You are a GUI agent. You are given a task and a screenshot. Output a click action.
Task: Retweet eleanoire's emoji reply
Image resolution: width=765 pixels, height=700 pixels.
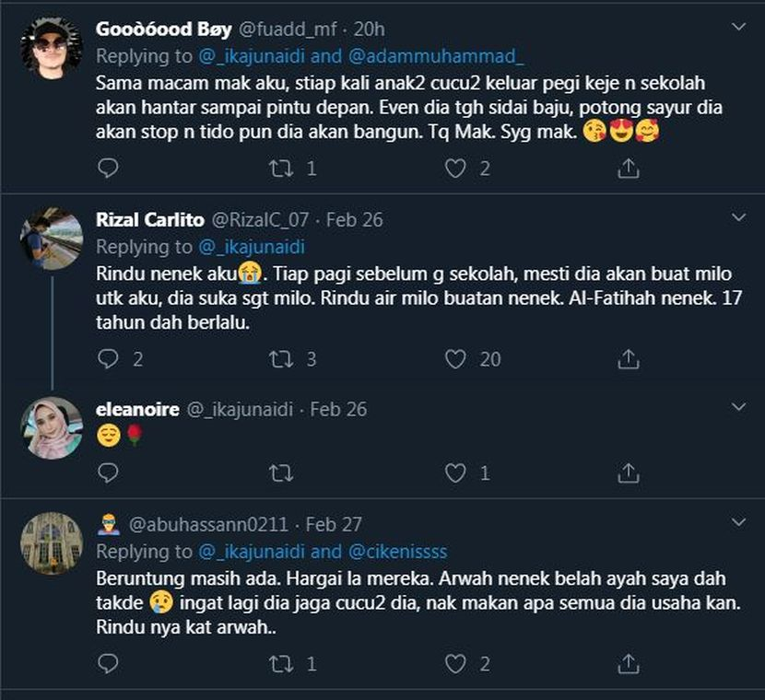[x=280, y=473]
